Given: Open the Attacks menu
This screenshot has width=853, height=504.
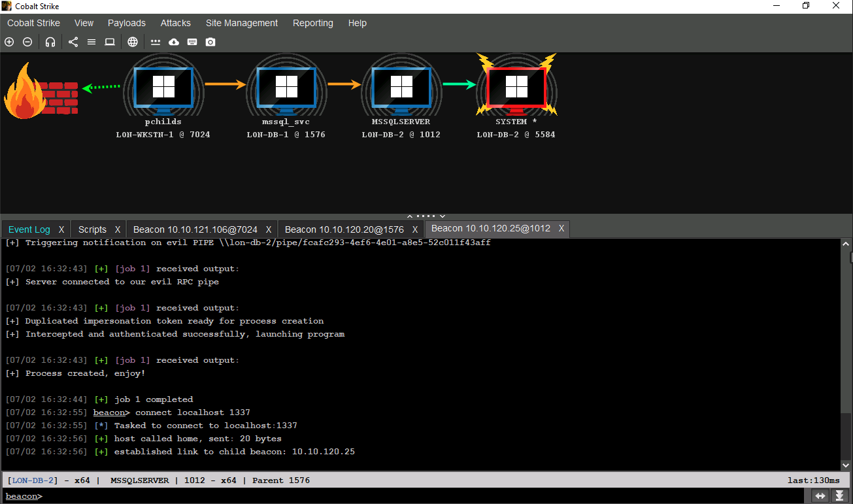Looking at the screenshot, I should click(176, 23).
